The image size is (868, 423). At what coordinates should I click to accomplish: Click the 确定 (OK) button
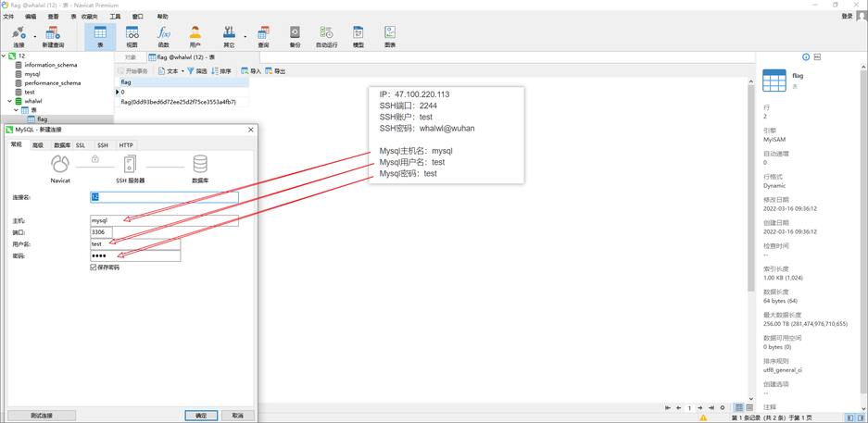click(201, 416)
